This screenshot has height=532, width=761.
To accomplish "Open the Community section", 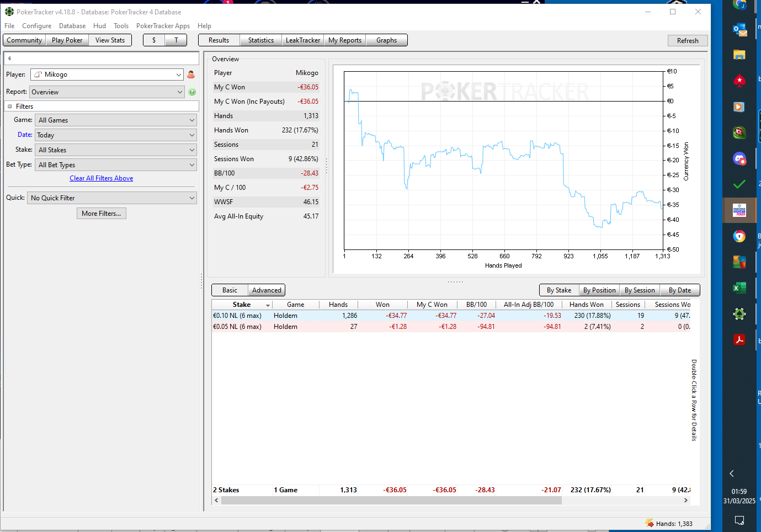I will 24,40.
